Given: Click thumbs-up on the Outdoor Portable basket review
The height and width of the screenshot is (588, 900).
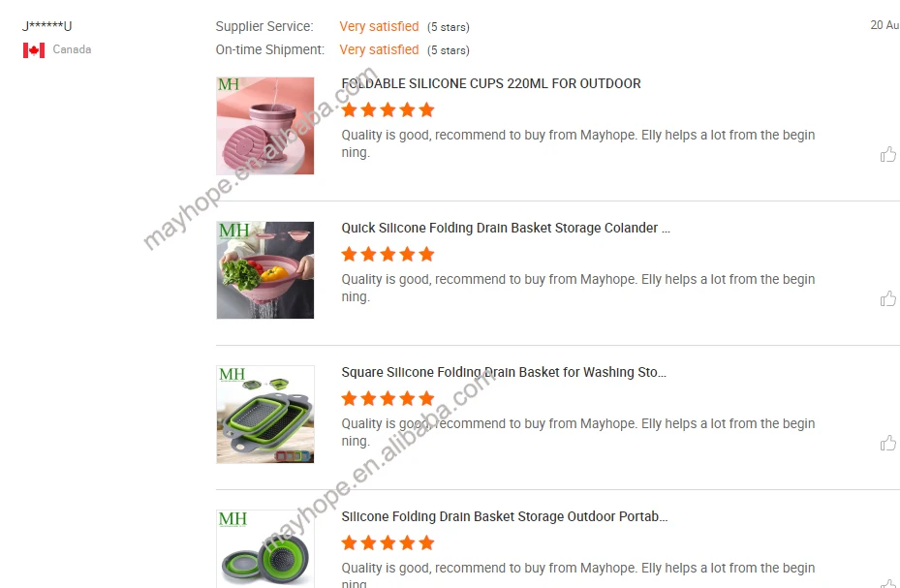Looking at the screenshot, I should coord(888,583).
